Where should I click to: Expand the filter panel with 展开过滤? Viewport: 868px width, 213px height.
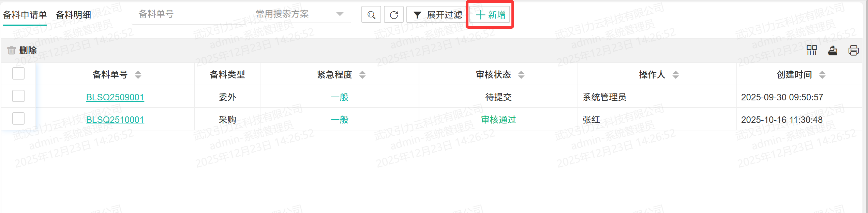tap(438, 15)
